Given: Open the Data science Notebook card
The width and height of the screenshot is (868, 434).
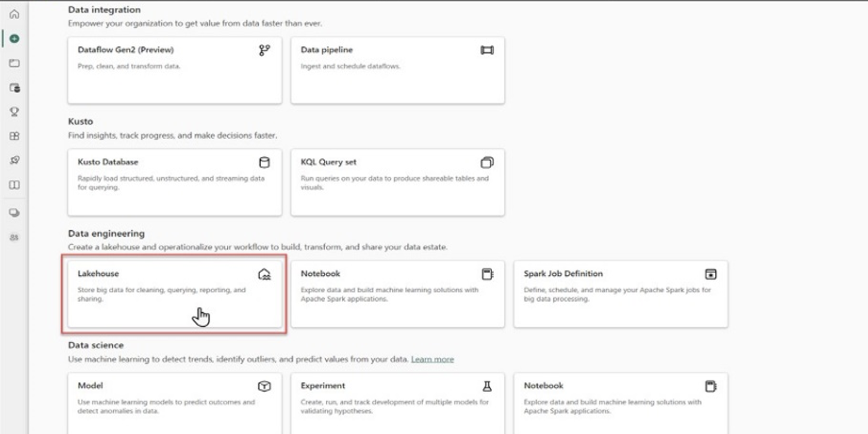Looking at the screenshot, I should (621, 404).
